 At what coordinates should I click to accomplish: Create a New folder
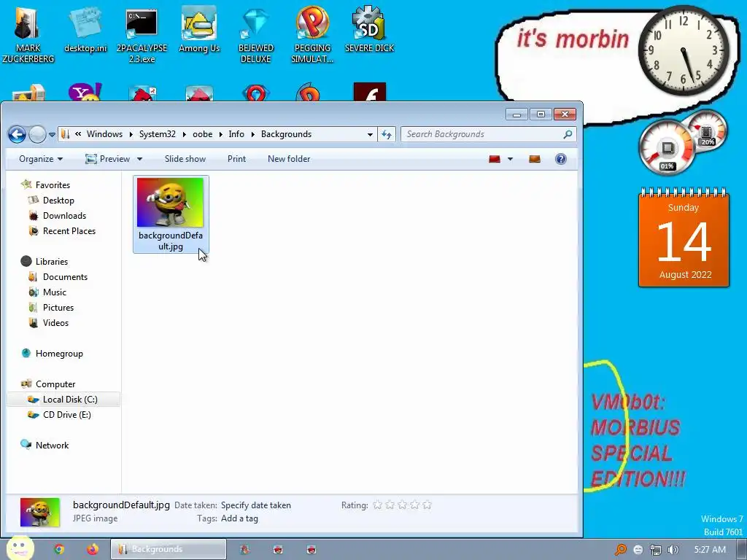click(x=289, y=159)
